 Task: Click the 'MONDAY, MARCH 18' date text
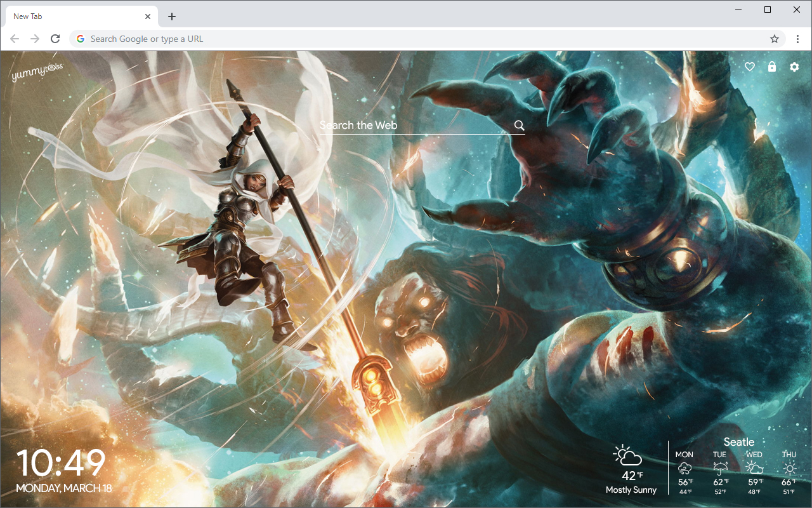[x=63, y=488]
